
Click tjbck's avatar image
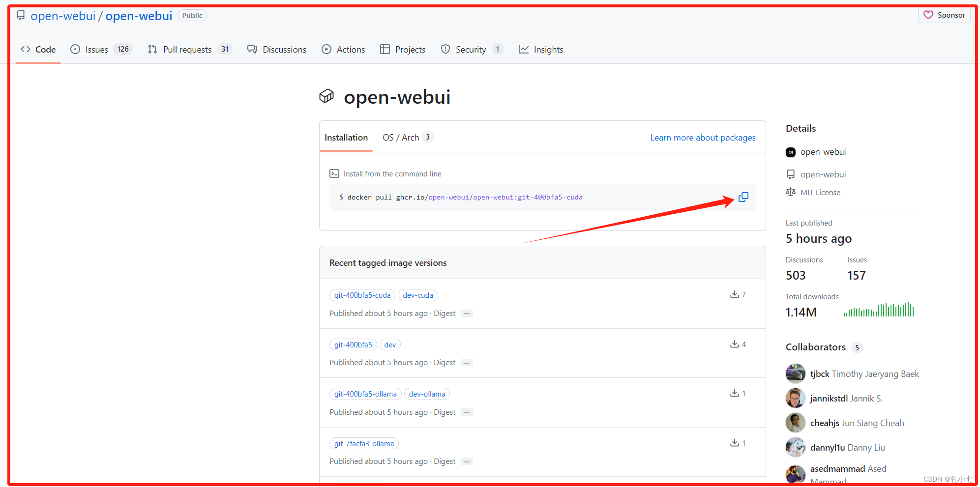pos(795,373)
